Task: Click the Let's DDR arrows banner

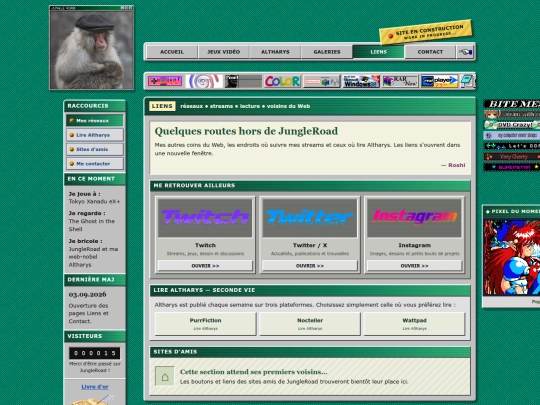Action: click(x=512, y=146)
